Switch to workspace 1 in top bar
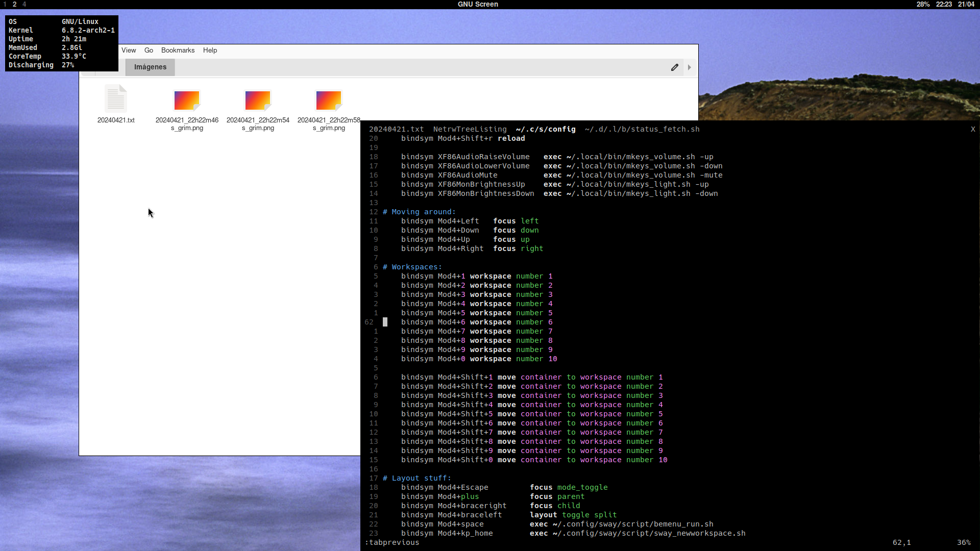The width and height of the screenshot is (980, 551). tap(5, 4)
